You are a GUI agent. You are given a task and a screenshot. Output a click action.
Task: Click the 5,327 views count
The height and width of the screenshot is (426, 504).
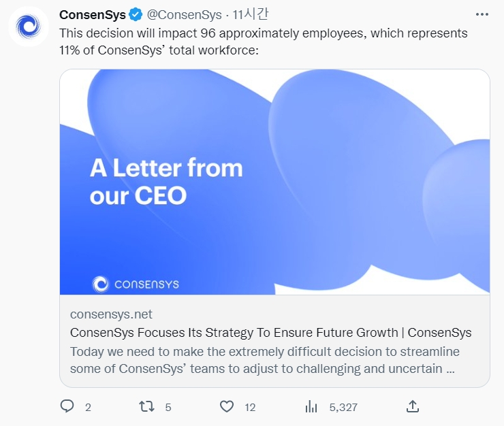click(x=343, y=407)
